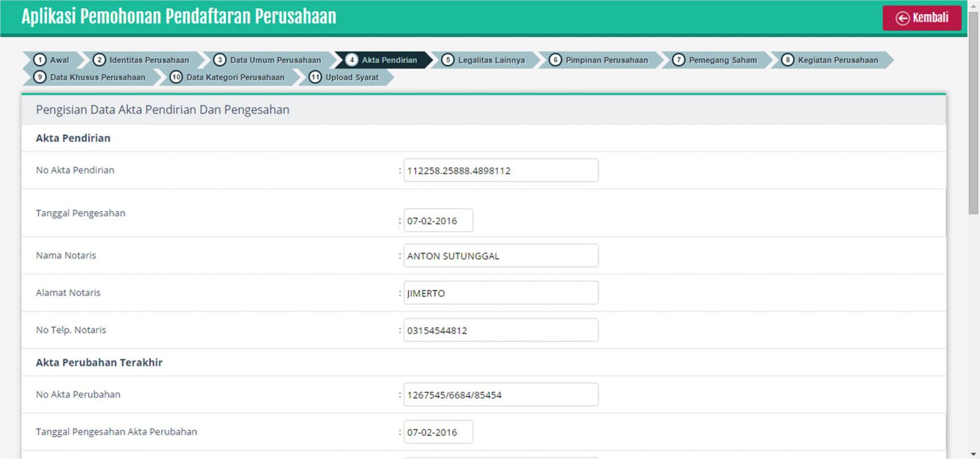Open step 2 Identitas Perusahaan
980x459 pixels.
coord(141,60)
